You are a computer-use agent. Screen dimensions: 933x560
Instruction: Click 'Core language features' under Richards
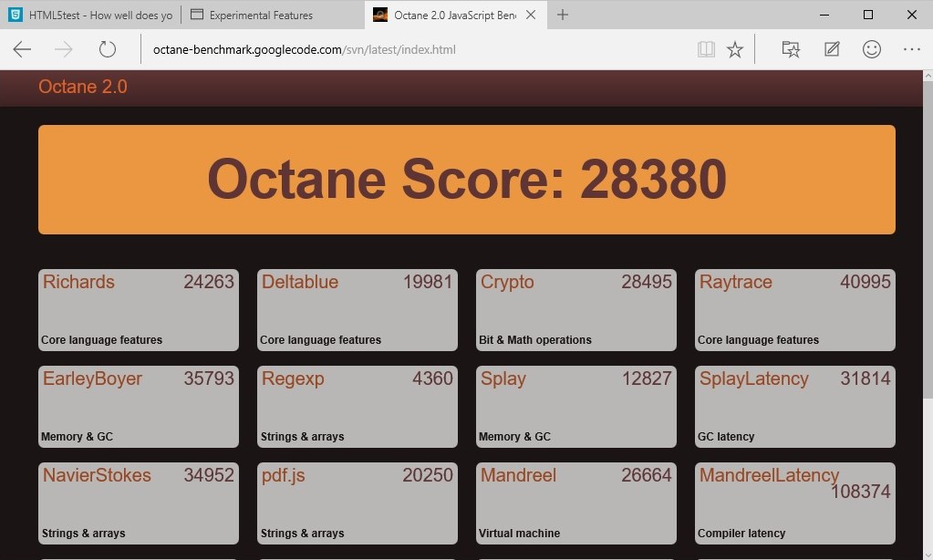coord(102,340)
